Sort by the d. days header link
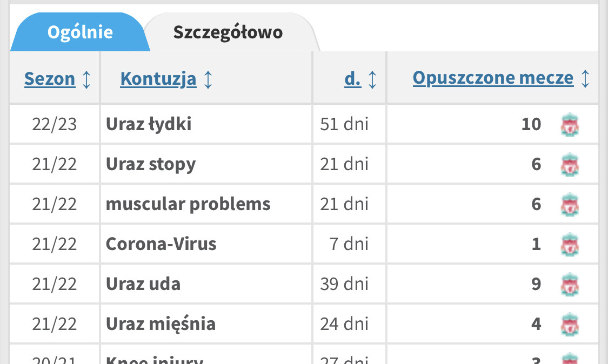Image resolution: width=608 pixels, height=364 pixels. pyautogui.click(x=353, y=79)
